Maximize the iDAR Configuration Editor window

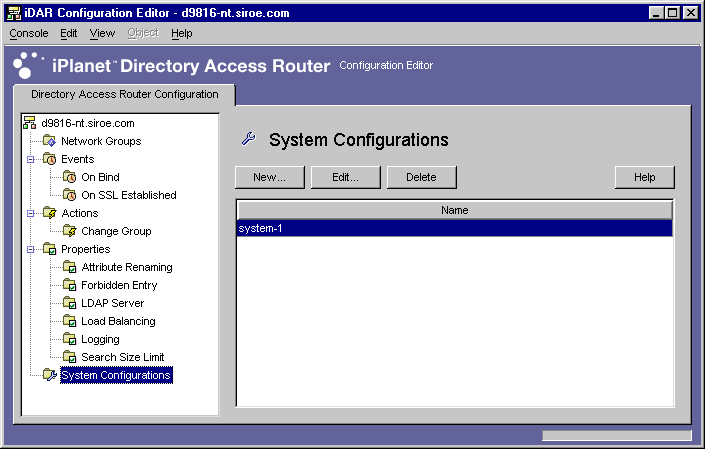point(672,13)
